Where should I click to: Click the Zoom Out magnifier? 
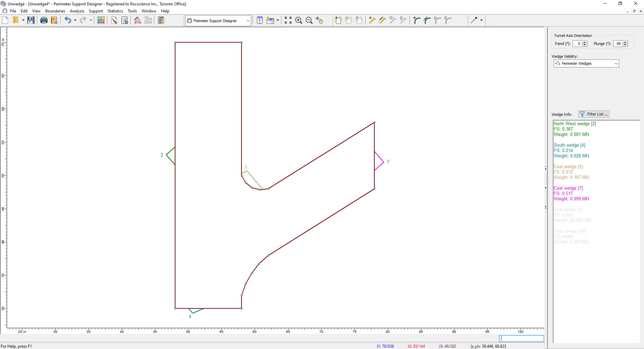pyautogui.click(x=309, y=20)
